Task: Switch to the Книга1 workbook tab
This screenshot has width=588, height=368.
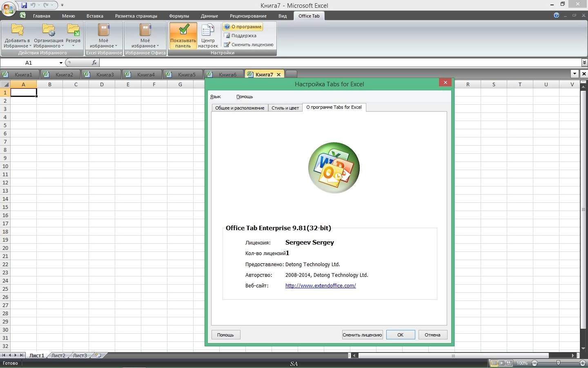Action: tap(20, 74)
